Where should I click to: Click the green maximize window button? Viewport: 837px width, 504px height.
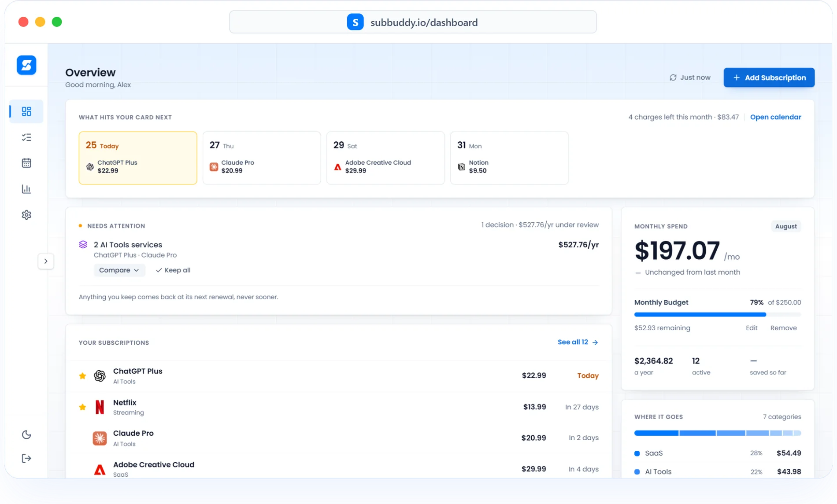point(57,22)
